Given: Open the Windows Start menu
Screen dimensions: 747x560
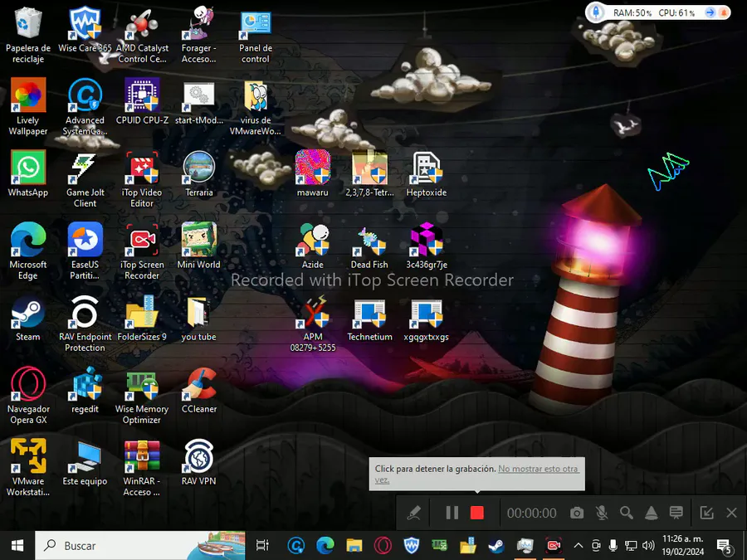Looking at the screenshot, I should pos(17,546).
